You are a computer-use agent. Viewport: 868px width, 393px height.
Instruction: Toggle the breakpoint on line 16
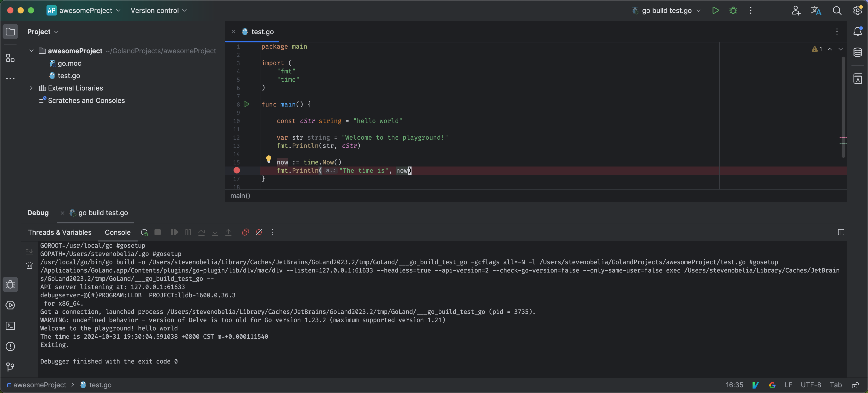[x=237, y=171]
